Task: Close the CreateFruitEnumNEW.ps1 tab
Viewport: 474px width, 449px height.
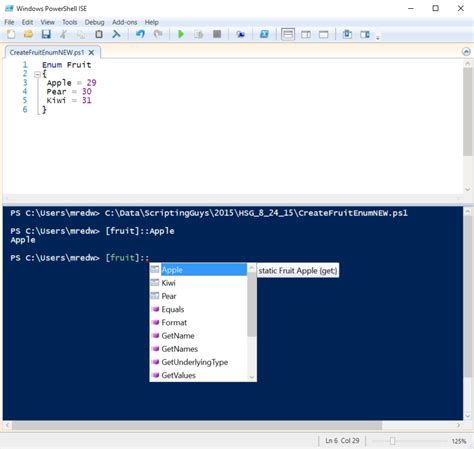Action: point(91,52)
